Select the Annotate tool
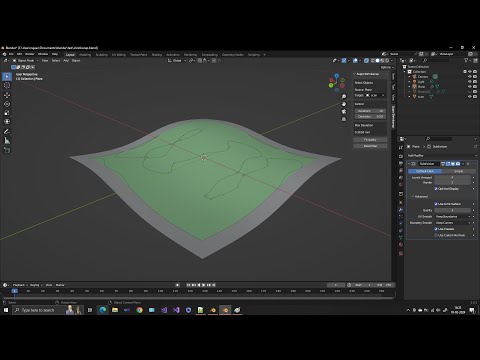The width and height of the screenshot is (480, 360). pos(7,132)
